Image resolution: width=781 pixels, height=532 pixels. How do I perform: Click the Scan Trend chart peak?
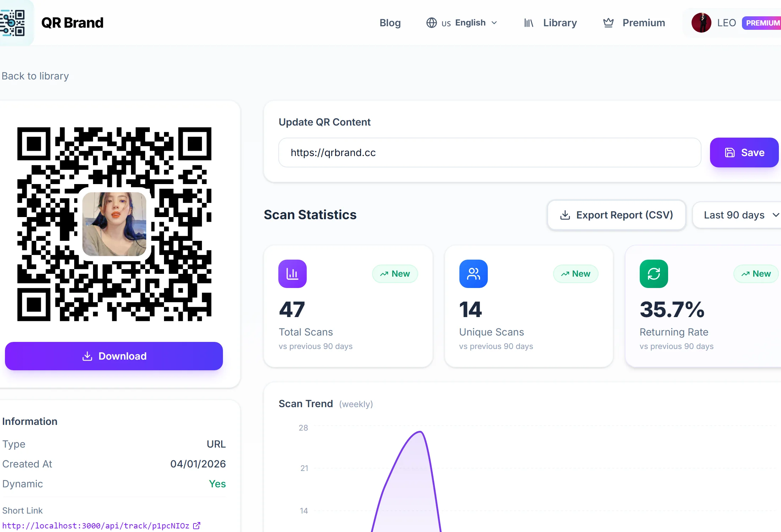coord(420,432)
